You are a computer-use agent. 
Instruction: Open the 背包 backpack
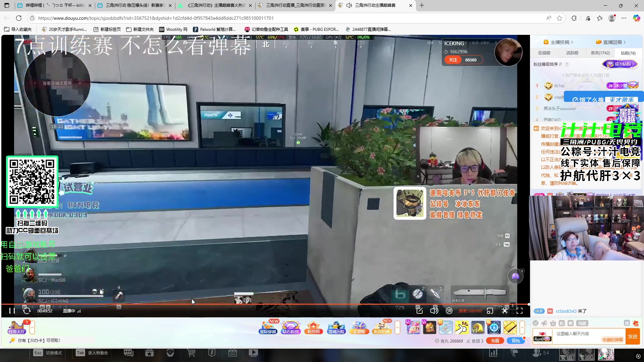pyautogui.click(x=516, y=341)
